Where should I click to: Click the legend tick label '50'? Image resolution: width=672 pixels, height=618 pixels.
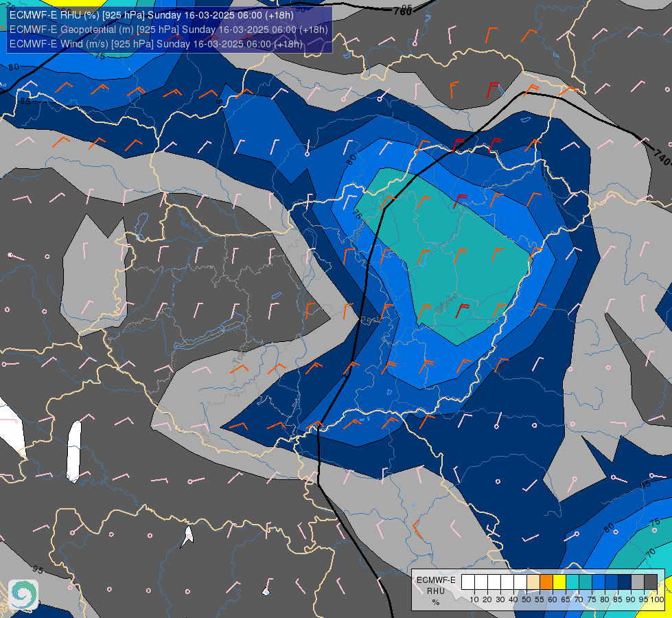526,599
